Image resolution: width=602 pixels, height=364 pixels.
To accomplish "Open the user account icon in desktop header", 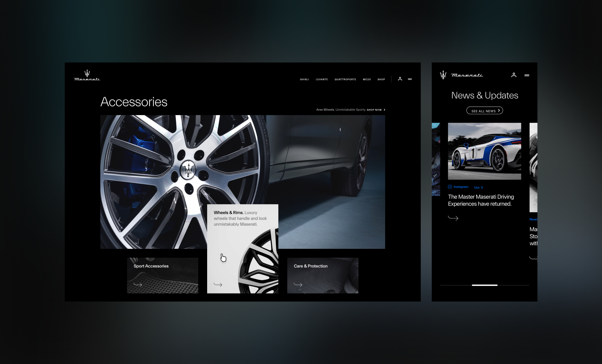I will click(400, 79).
